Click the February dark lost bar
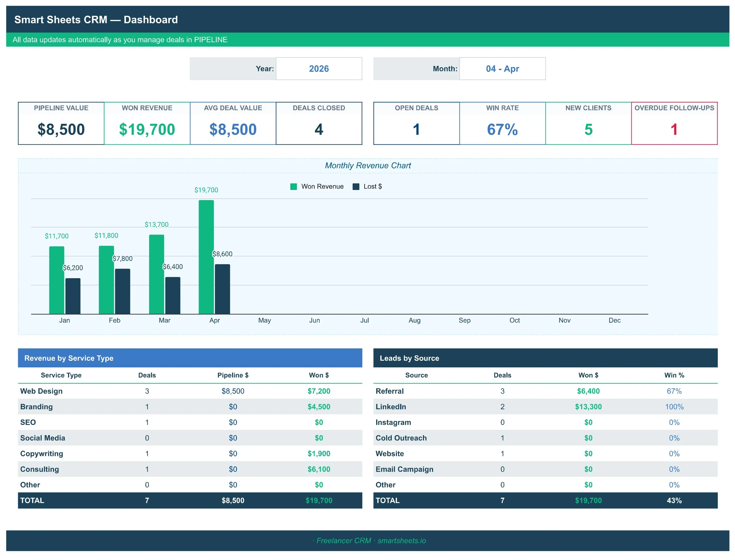Screen dimensions: 735x560 click(122, 291)
